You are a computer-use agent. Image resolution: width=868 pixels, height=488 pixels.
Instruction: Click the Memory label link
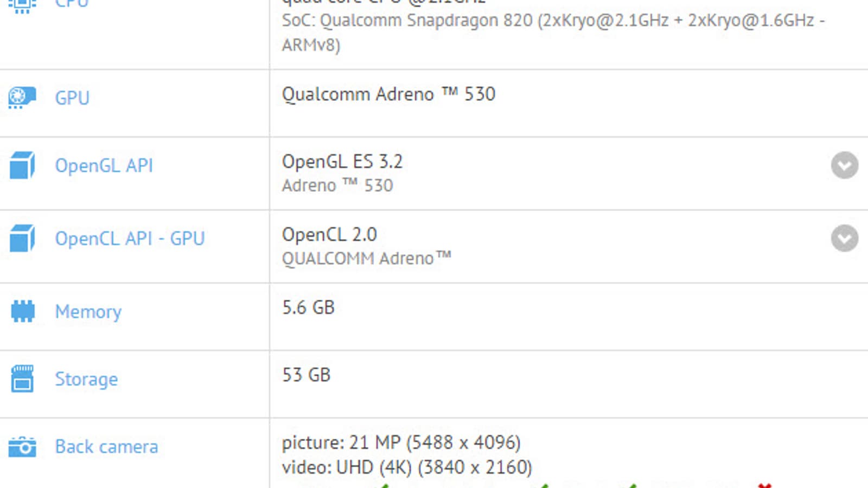(x=88, y=312)
